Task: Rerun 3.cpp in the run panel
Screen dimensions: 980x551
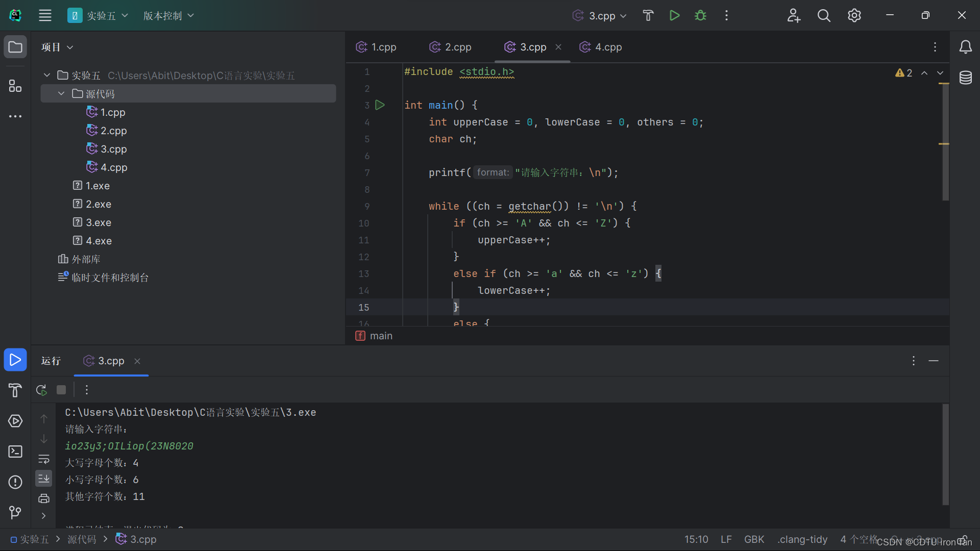Action: pos(42,390)
